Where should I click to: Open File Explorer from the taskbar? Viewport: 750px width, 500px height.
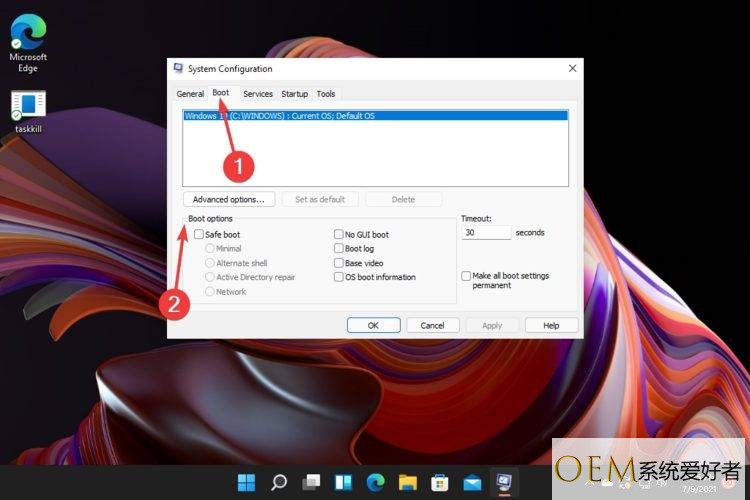[x=407, y=482]
